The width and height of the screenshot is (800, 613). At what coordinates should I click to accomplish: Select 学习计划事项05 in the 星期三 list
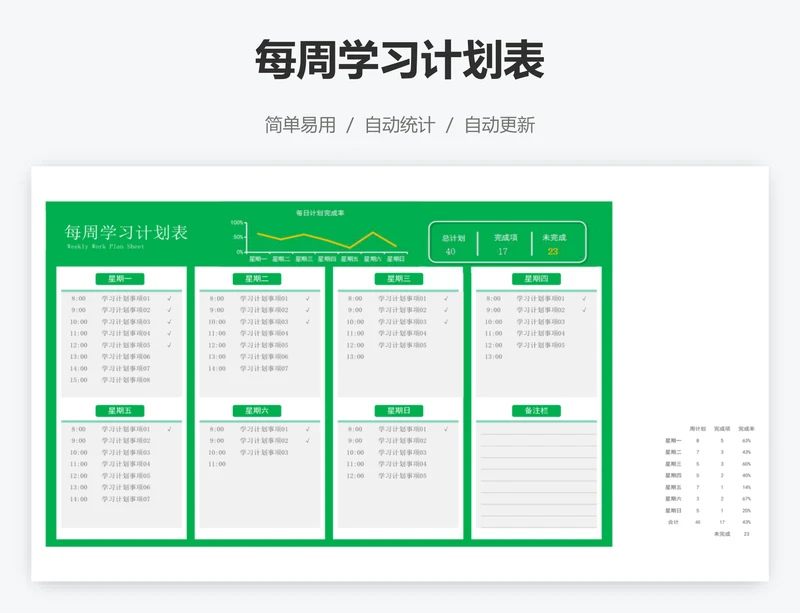click(402, 345)
